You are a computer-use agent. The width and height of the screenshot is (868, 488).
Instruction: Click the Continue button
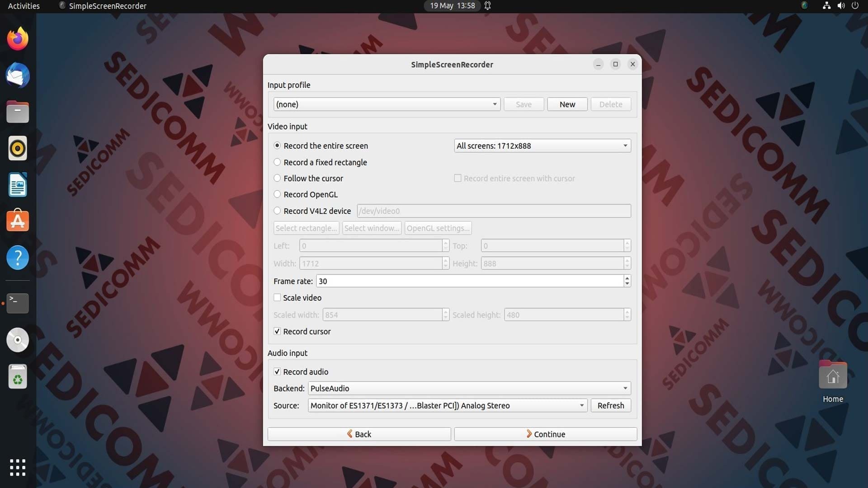[x=546, y=434]
